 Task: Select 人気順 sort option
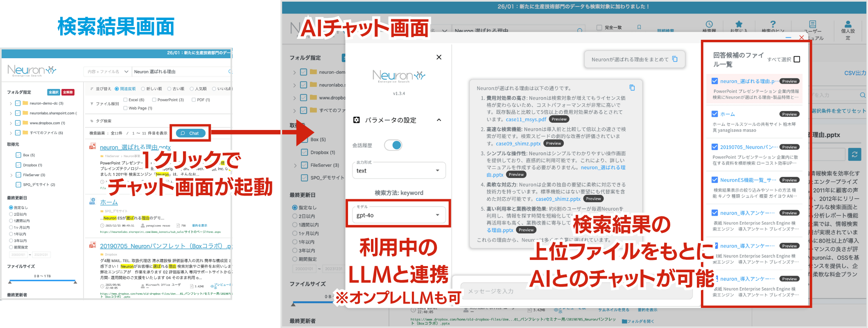tap(192, 89)
